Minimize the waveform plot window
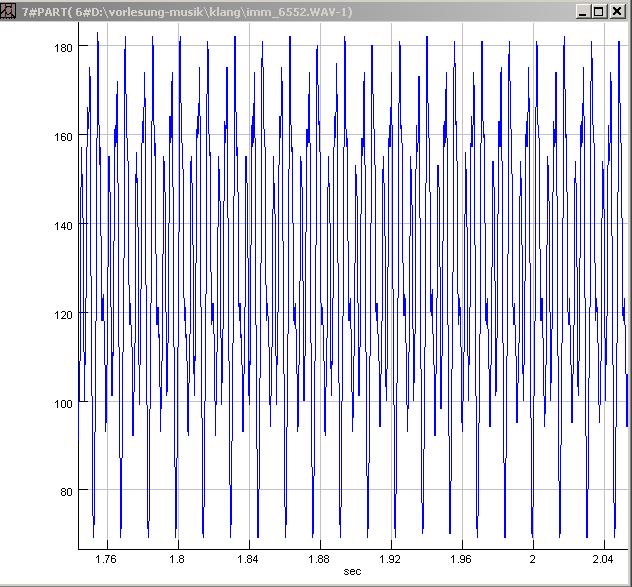Image resolution: width=632 pixels, height=587 pixels. pyautogui.click(x=583, y=11)
